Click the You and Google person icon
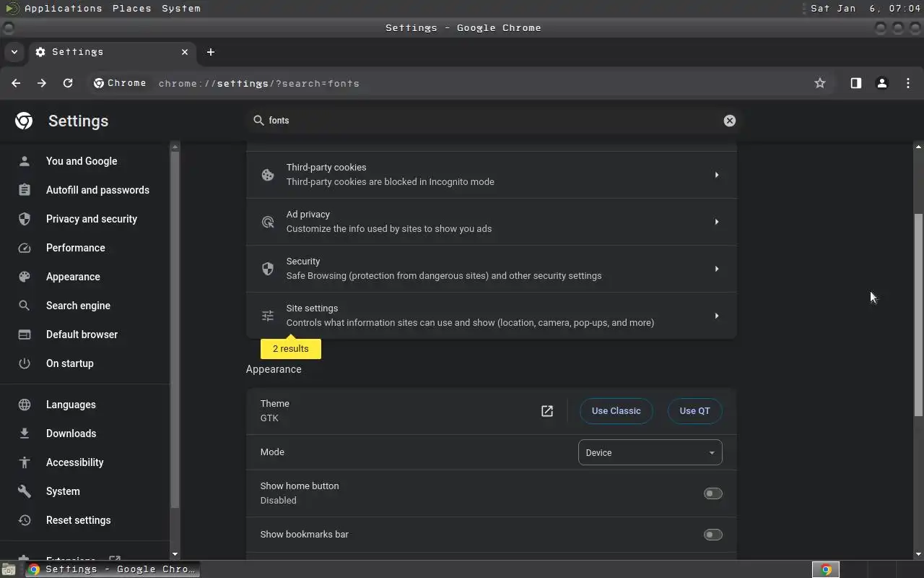Image resolution: width=924 pixels, height=578 pixels. pos(25,161)
